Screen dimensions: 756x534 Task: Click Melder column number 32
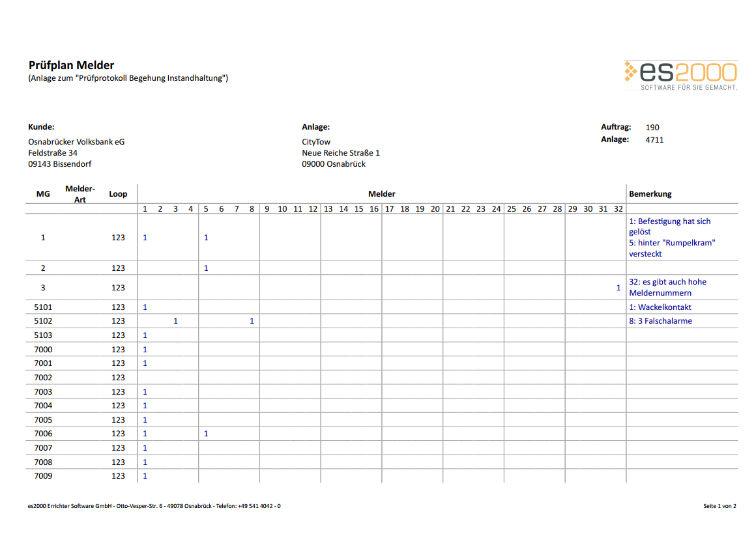[x=618, y=208]
